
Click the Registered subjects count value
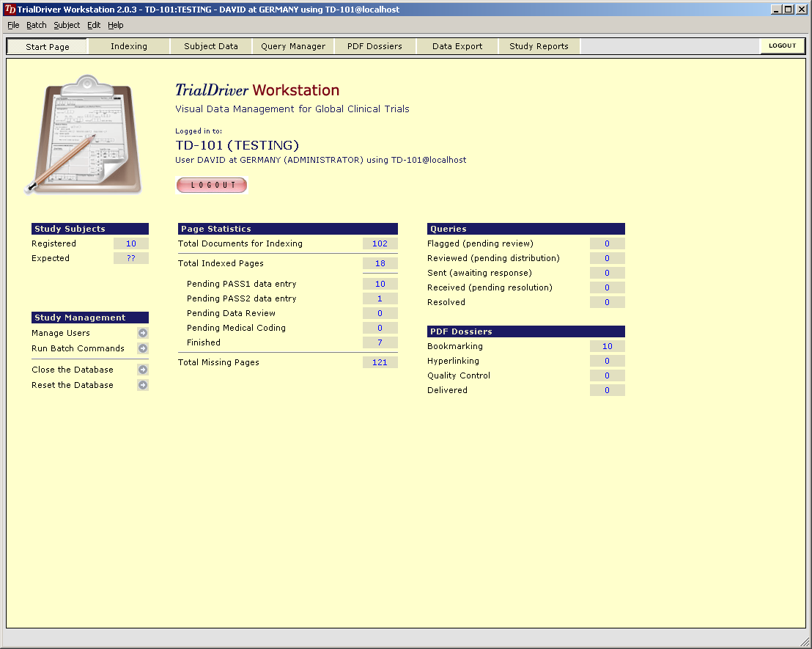pos(131,243)
